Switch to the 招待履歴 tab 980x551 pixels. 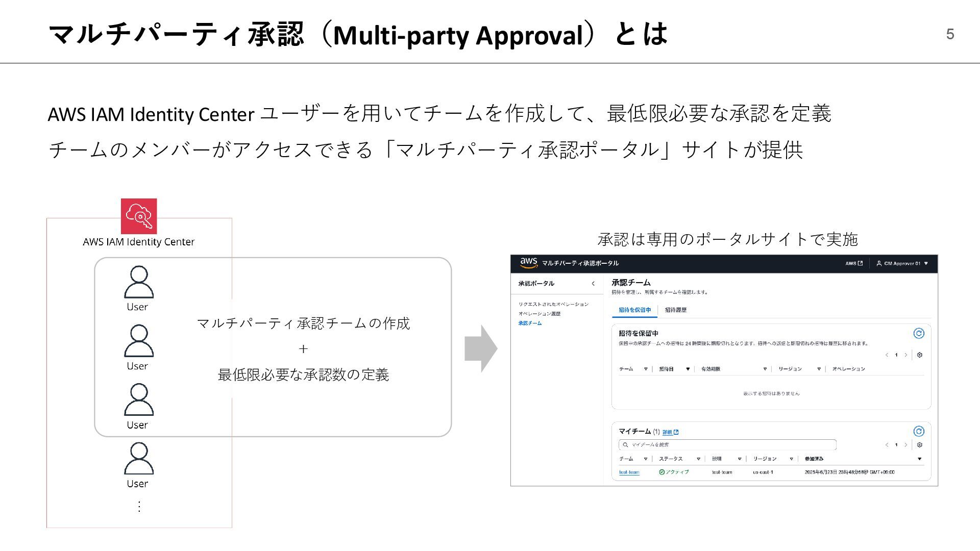(676, 310)
